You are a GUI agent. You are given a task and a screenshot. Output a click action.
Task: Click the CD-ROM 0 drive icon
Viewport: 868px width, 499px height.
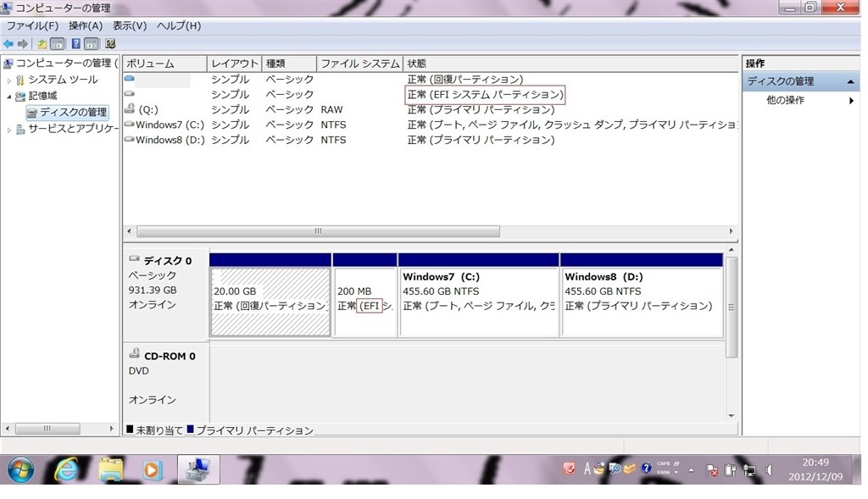point(135,355)
